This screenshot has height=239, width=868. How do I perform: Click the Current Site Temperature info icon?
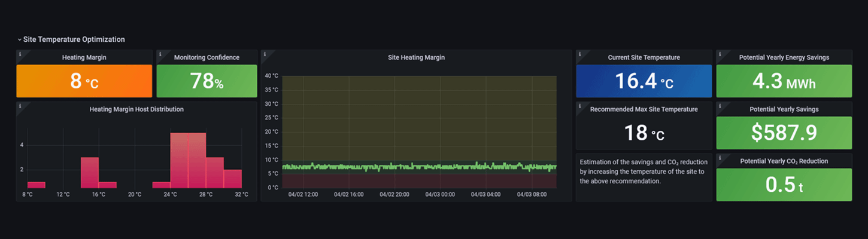click(579, 54)
